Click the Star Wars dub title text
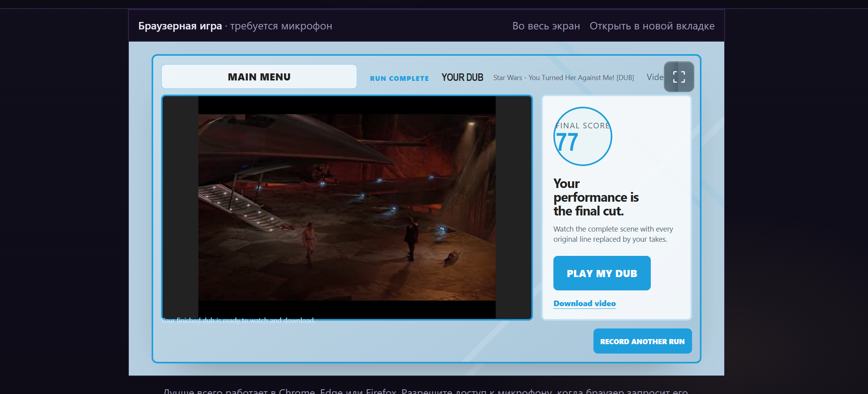Screen dimensions: 868x394 coord(564,78)
